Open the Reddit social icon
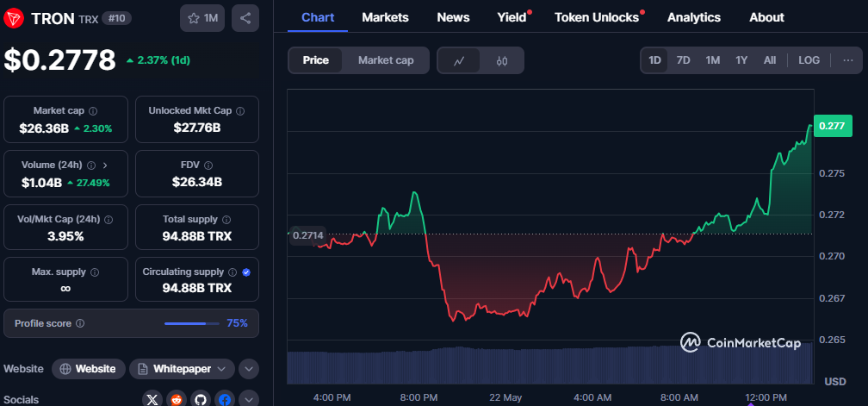The image size is (868, 406). (x=177, y=399)
